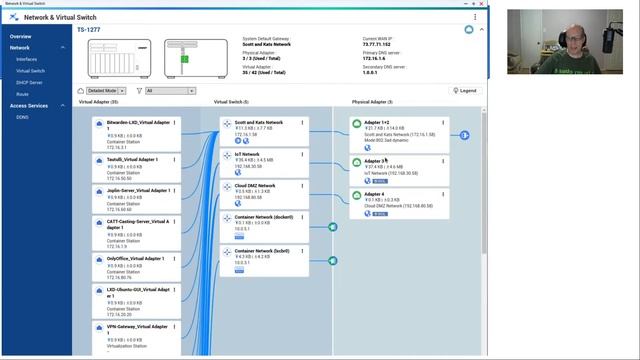Click the blue gateway node right of Adapter 1+2
This screenshot has height=360, width=640.
tap(464, 135)
